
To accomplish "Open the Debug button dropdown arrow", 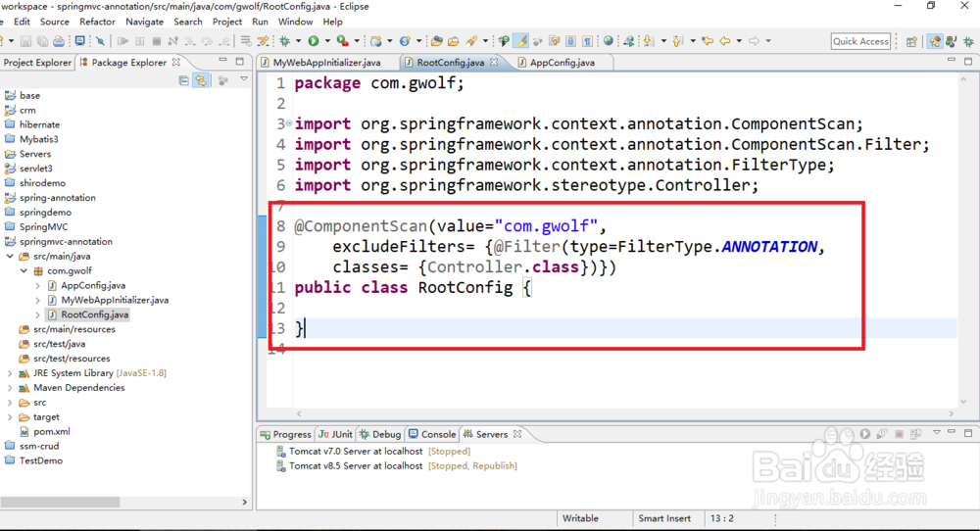I will click(298, 41).
